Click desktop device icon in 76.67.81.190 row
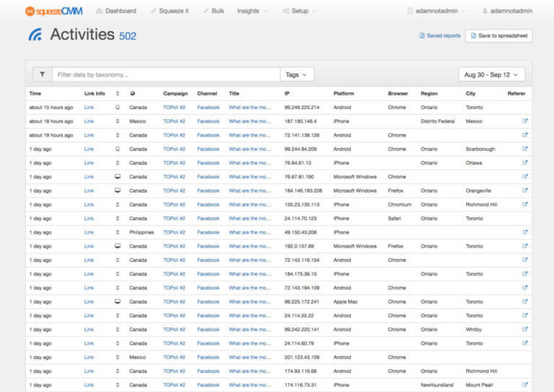This screenshot has width=554, height=392. click(x=118, y=176)
